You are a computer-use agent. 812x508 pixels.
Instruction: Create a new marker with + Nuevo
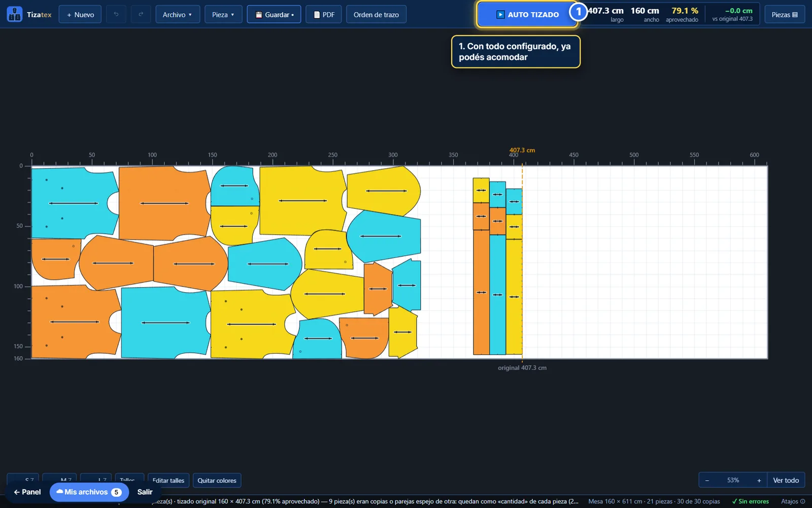(80, 15)
